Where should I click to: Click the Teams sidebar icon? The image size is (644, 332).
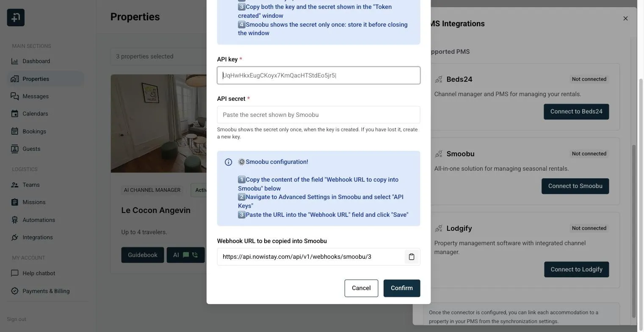click(15, 185)
